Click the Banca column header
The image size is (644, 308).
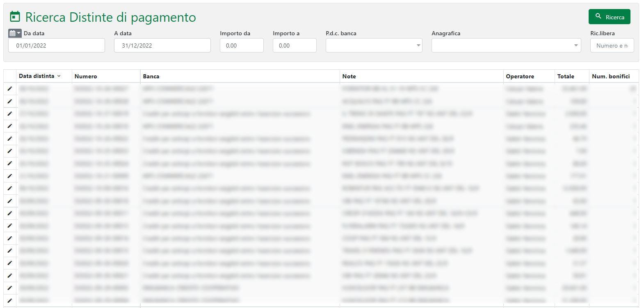[x=151, y=76]
